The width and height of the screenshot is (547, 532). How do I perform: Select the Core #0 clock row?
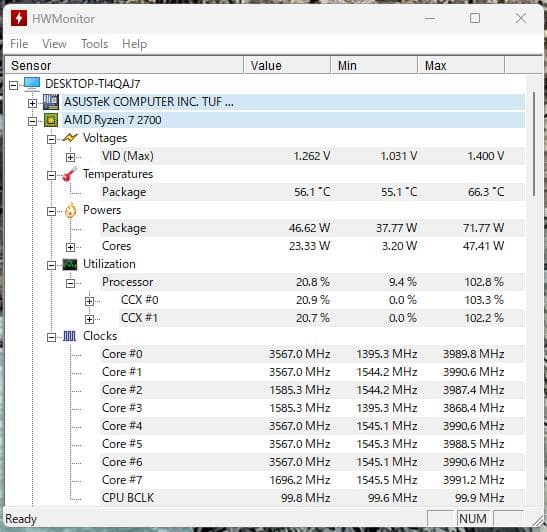point(312,354)
